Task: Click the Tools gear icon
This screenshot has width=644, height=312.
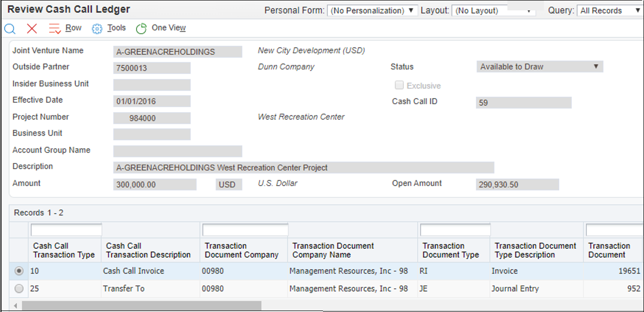Action: pos(97,28)
